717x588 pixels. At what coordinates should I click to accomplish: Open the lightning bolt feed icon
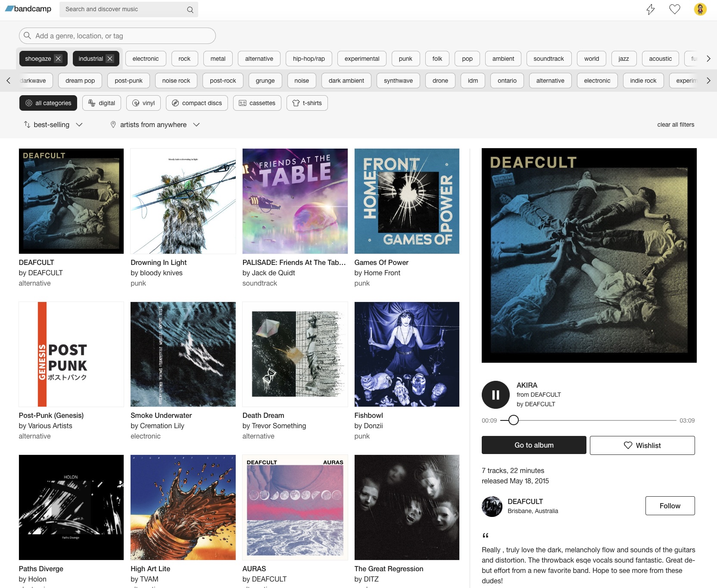651,9
